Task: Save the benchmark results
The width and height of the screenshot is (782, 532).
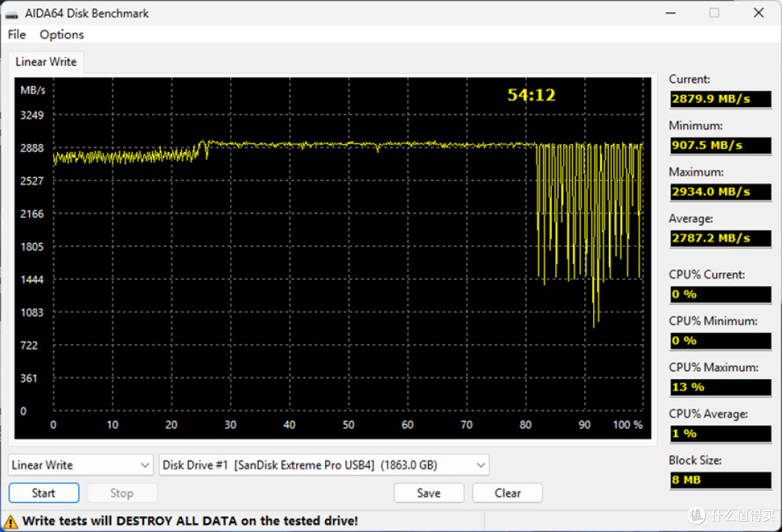Action: (x=429, y=493)
